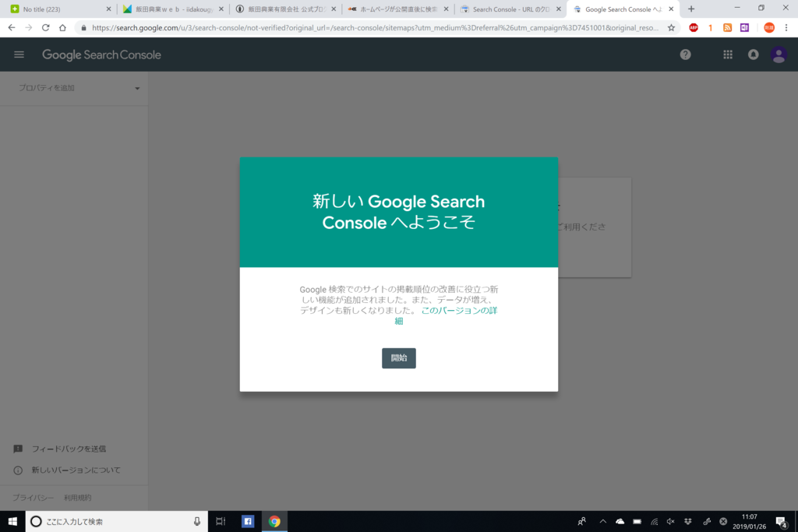
Task: Open OneDrive cloud tray icon
Action: point(620,521)
